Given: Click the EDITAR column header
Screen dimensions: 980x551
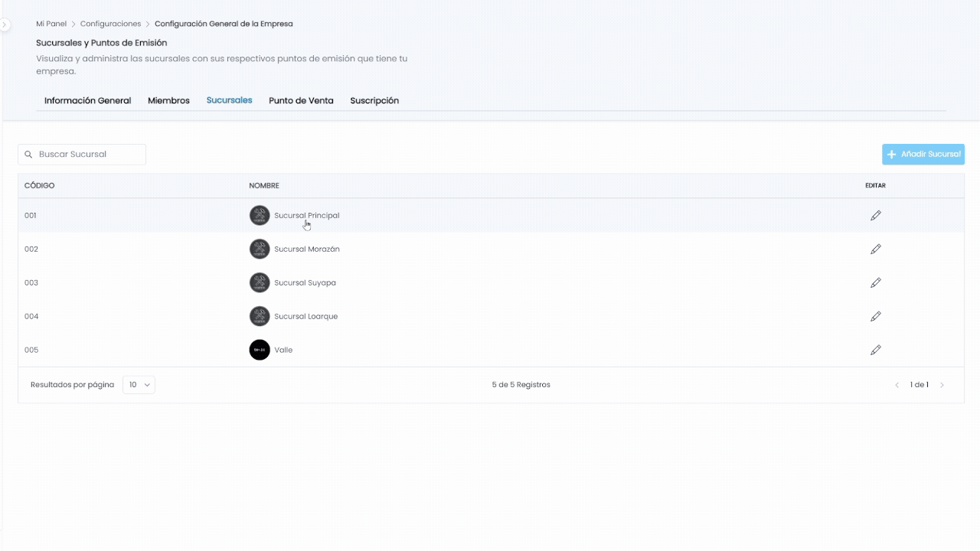Looking at the screenshot, I should pyautogui.click(x=875, y=186).
